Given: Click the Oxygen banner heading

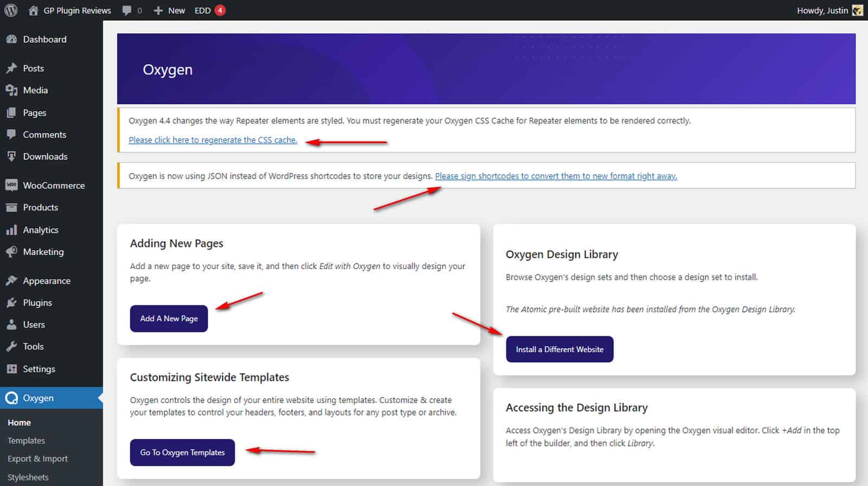Looking at the screenshot, I should click(168, 69).
